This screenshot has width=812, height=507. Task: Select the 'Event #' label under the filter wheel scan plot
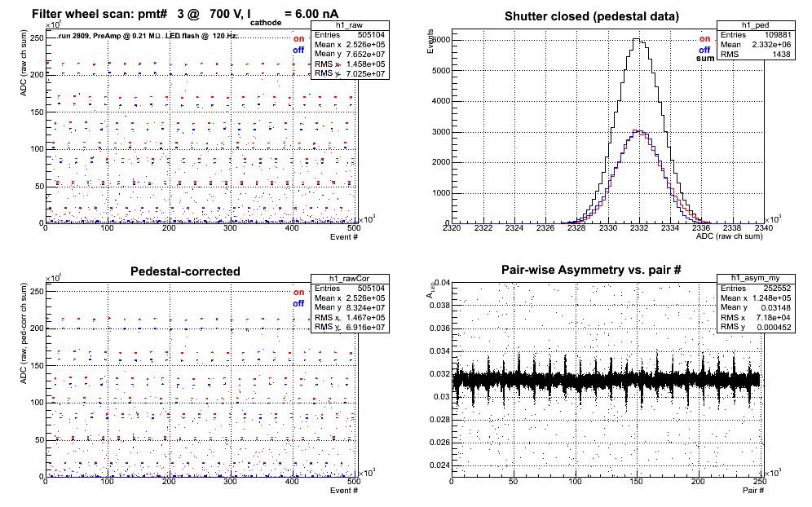point(344,236)
